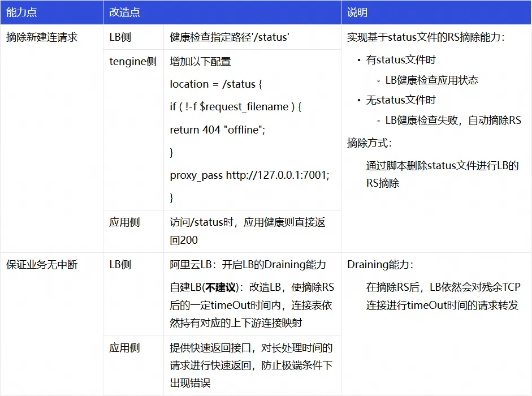The image size is (532, 396).
Task: Click the 增加以下配置 line
Action: click(x=200, y=62)
